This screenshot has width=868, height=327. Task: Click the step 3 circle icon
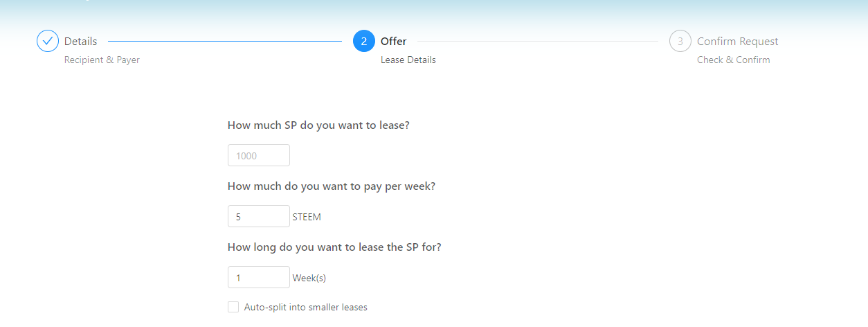(x=680, y=42)
